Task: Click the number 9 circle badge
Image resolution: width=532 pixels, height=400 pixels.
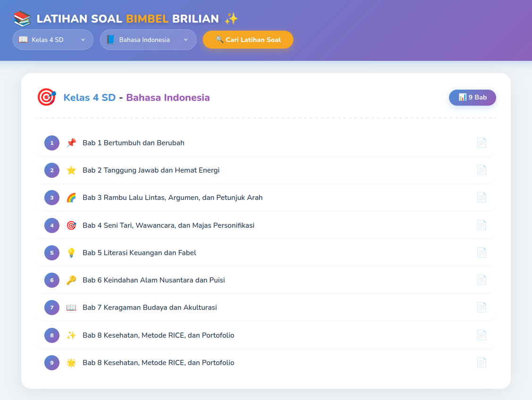Action: (x=52, y=363)
